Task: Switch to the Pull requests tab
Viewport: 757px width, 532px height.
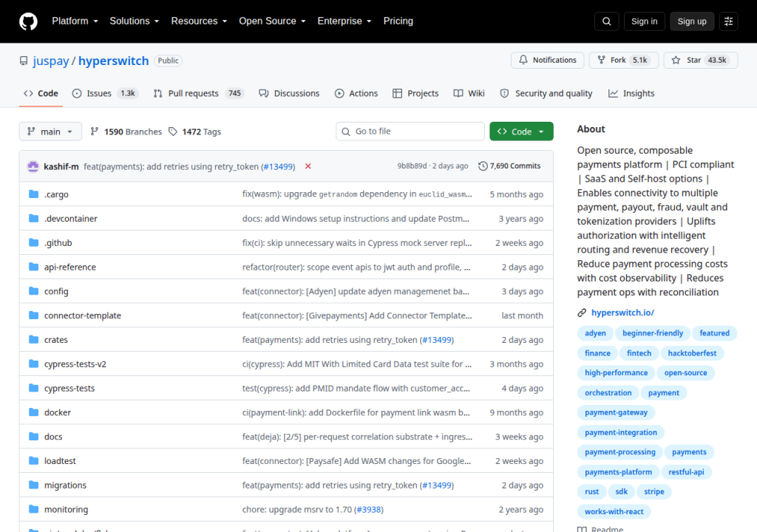Action: point(198,93)
